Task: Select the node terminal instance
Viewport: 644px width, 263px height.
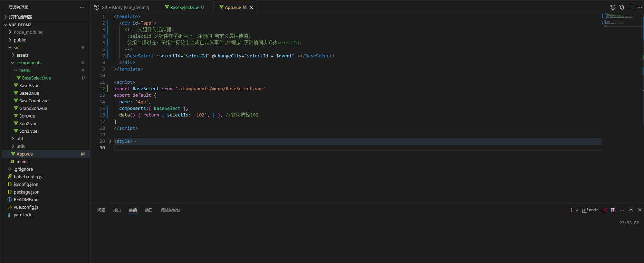Action: [590, 210]
